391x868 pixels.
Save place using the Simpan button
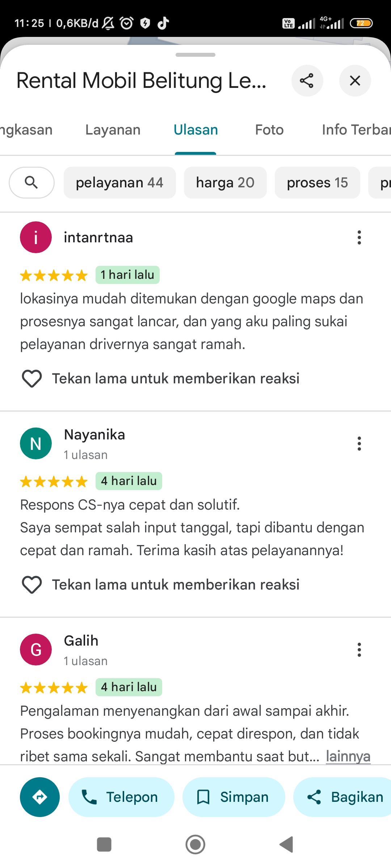tap(234, 797)
